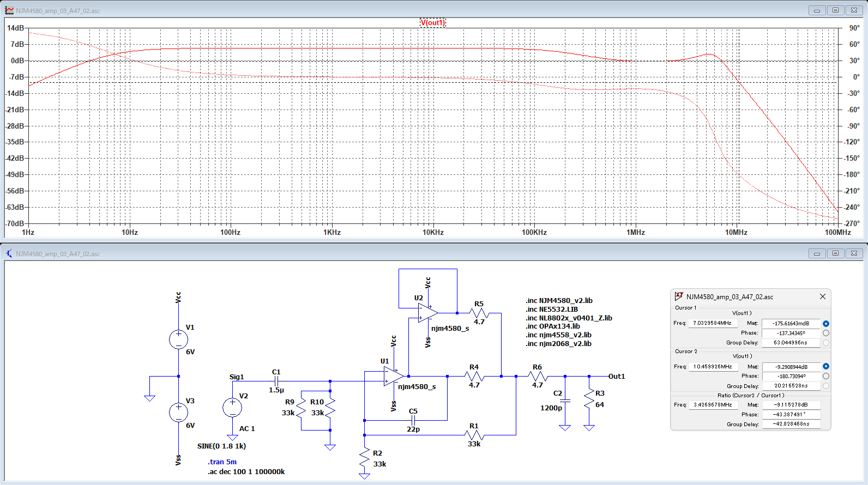Click the V2 signal source symbol
The image size is (868, 485).
(232, 407)
